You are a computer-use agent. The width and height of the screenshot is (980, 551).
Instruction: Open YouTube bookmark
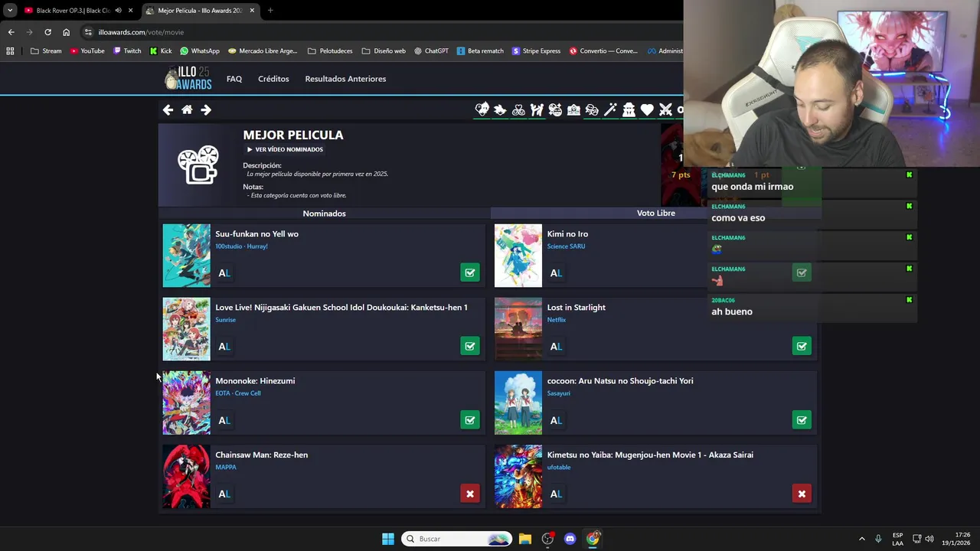[87, 51]
